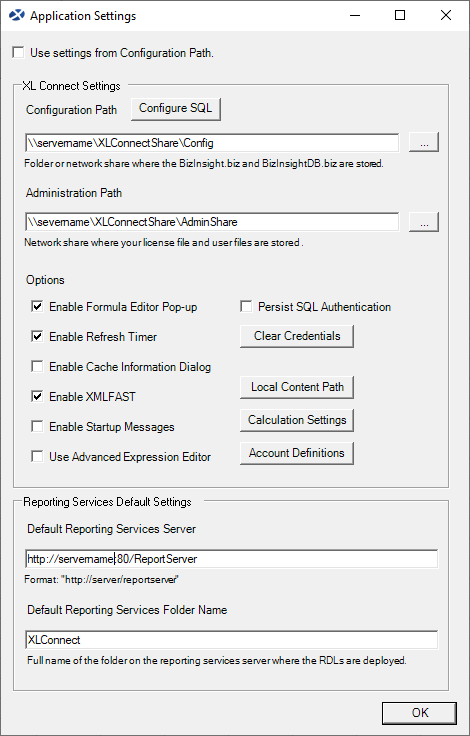
Task: Open Local Content Path settings
Action: (297, 387)
